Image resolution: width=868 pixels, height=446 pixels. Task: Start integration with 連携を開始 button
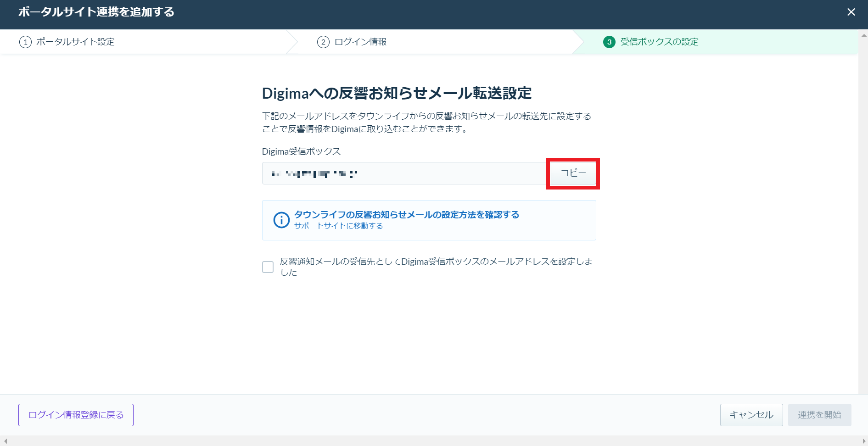pos(819,415)
